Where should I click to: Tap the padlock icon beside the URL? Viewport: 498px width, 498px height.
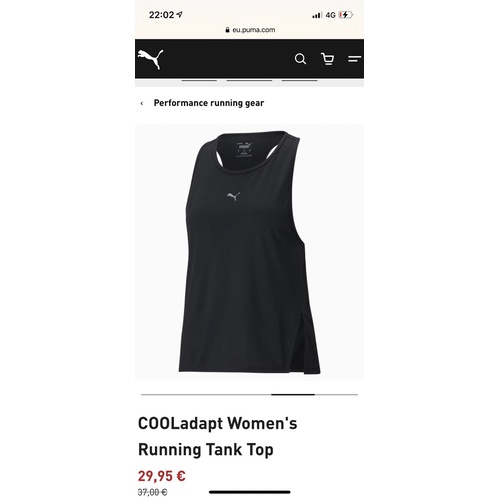(227, 30)
